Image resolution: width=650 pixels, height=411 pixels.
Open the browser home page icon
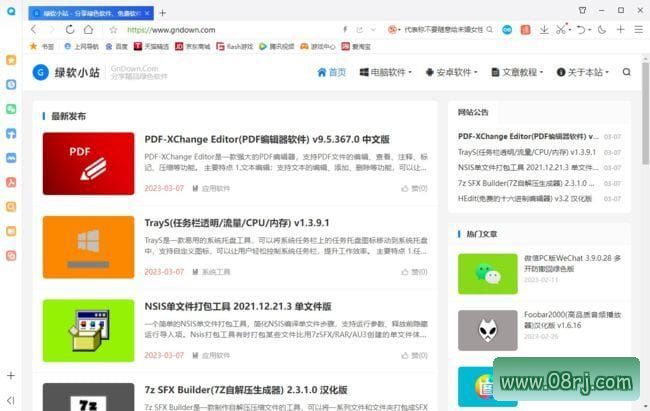pos(88,29)
